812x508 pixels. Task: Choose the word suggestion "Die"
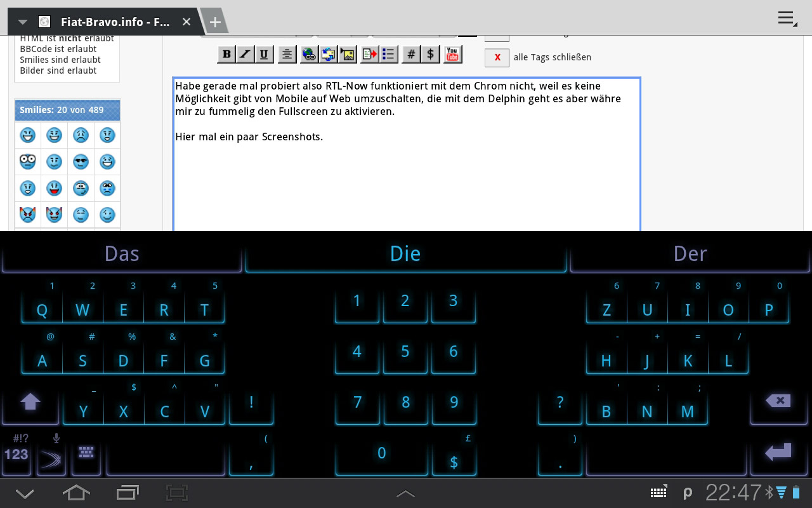405,254
